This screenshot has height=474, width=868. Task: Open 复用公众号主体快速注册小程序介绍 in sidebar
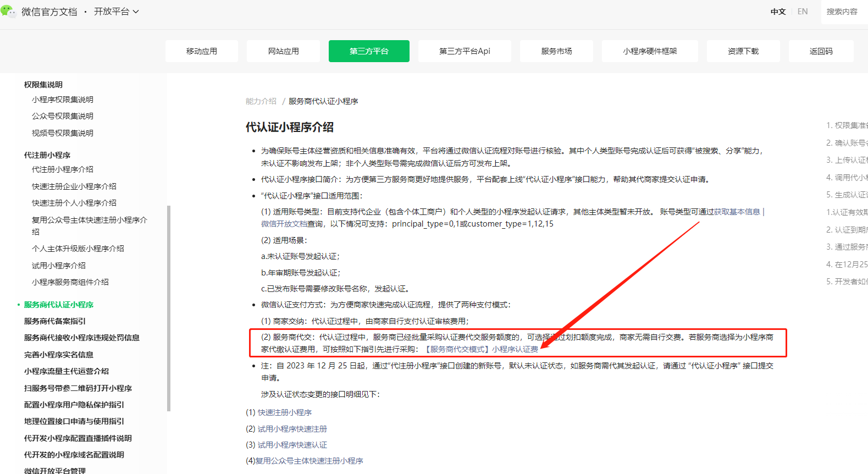coord(90,225)
